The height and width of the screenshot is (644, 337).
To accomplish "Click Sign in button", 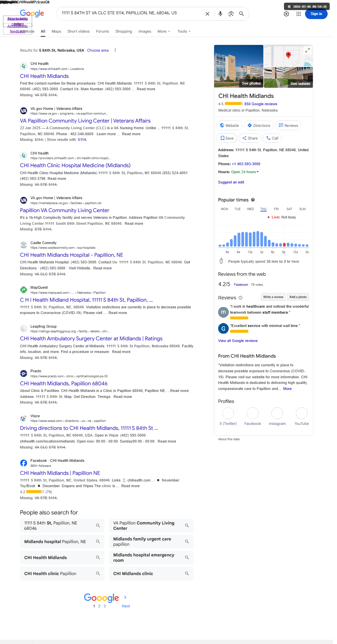I will tap(316, 14).
